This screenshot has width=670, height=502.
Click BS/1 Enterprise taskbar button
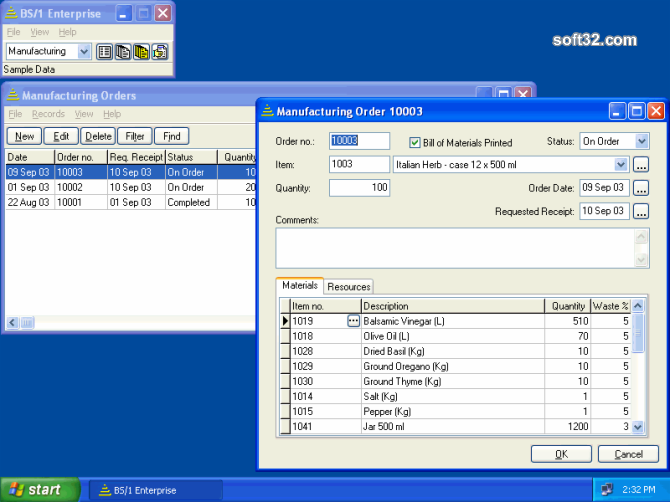156,490
